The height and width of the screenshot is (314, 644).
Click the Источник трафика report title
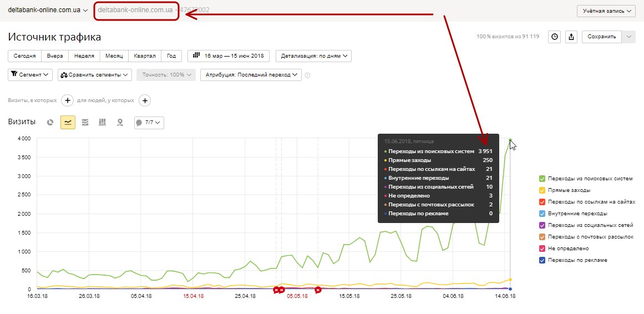tap(54, 37)
